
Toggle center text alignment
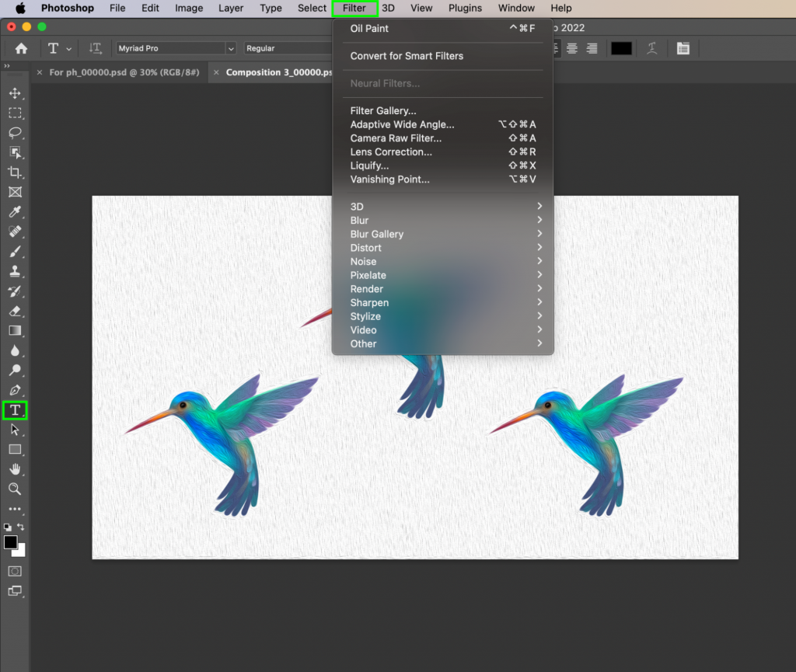571,48
